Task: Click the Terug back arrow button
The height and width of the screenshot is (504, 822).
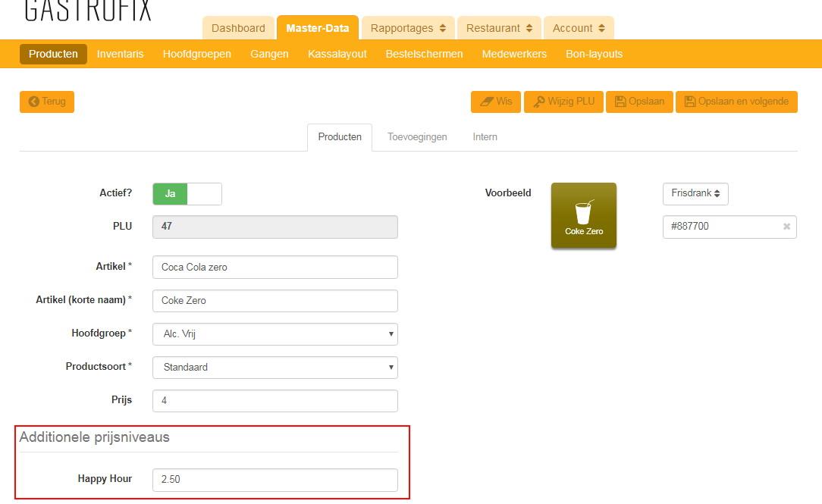Action: [x=47, y=102]
